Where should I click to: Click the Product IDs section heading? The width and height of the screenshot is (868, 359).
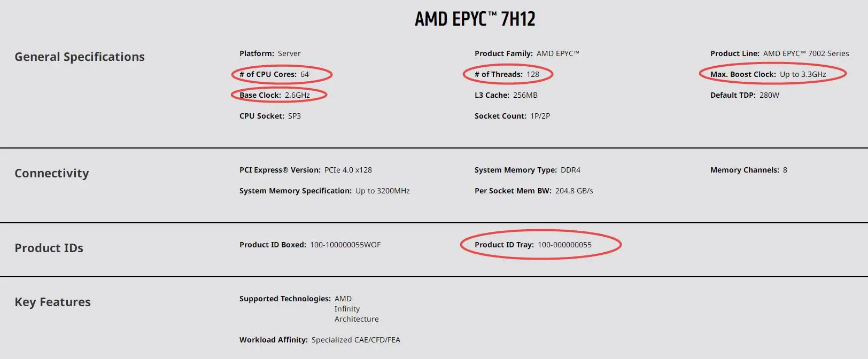49,248
